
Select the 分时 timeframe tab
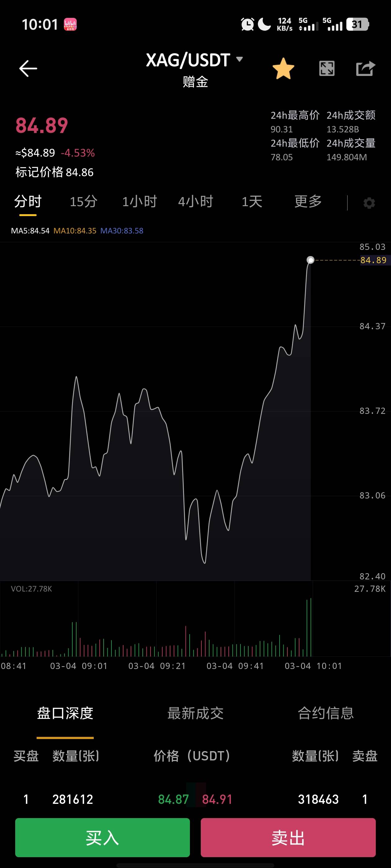(x=28, y=201)
